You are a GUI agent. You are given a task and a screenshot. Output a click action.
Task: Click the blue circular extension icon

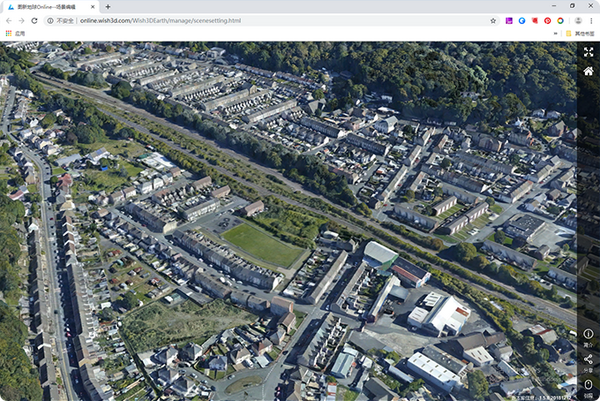point(522,21)
